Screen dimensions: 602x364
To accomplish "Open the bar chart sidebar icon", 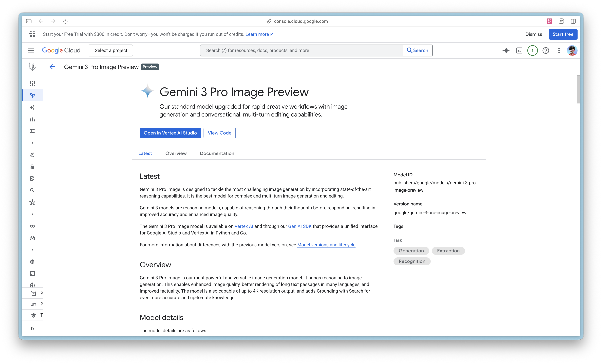I will [32, 119].
